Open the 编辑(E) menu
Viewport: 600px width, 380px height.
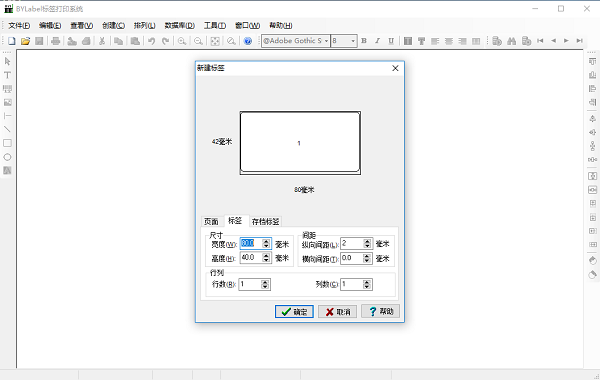coord(50,26)
